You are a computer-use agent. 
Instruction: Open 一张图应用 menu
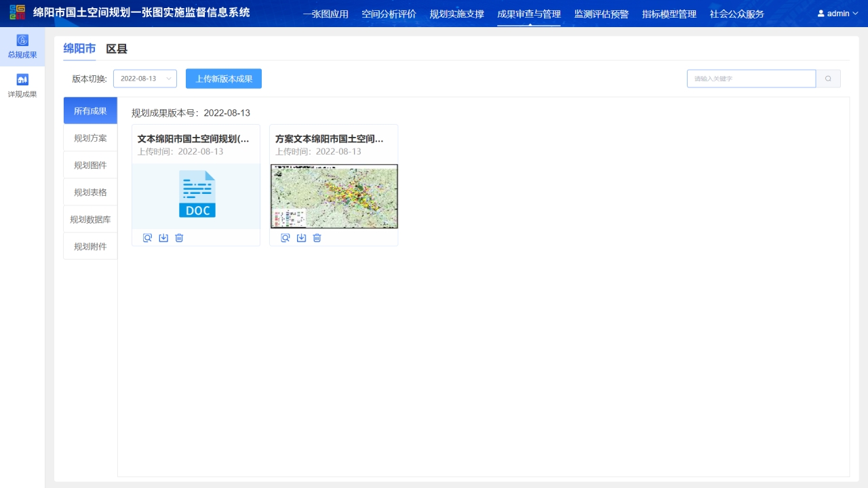pos(325,14)
